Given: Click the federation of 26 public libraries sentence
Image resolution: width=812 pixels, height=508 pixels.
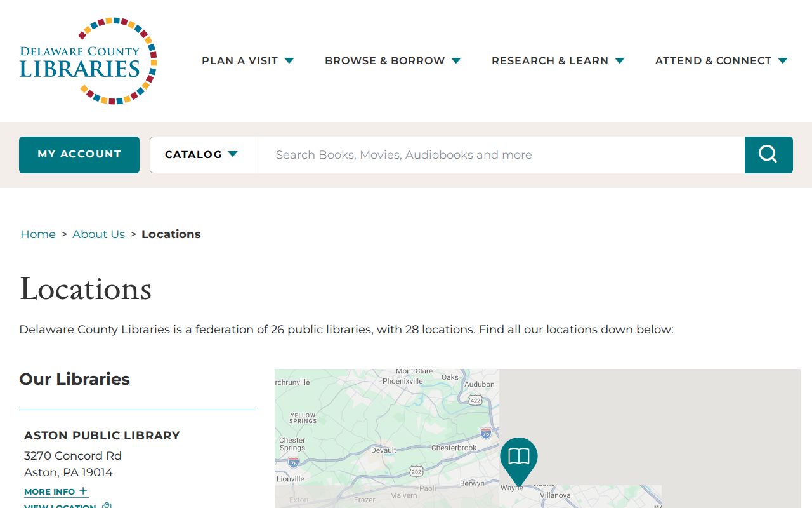Looking at the screenshot, I should (346, 330).
